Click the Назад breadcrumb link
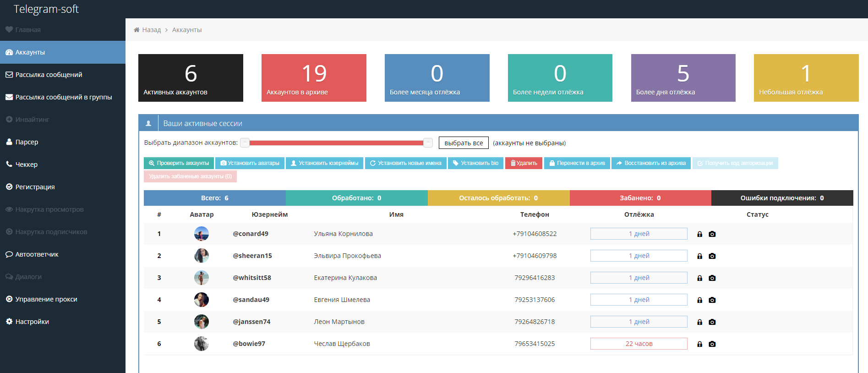 click(x=151, y=30)
